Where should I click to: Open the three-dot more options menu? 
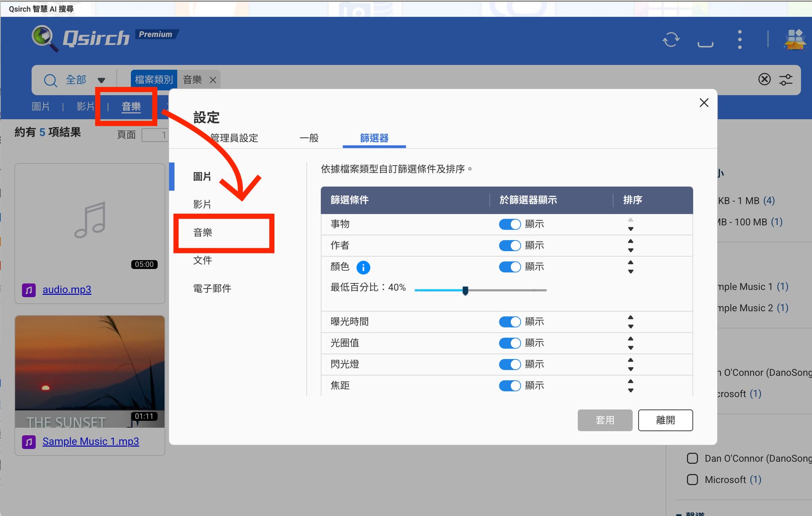tap(739, 40)
